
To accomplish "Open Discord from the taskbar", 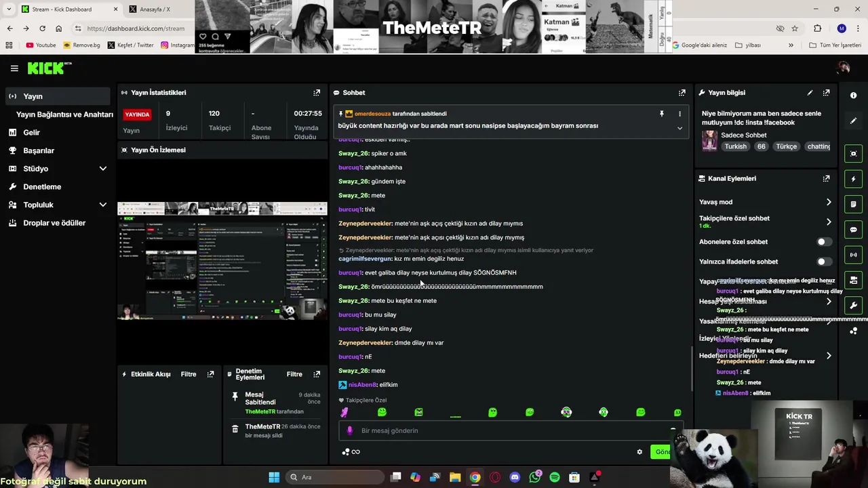I will click(515, 477).
